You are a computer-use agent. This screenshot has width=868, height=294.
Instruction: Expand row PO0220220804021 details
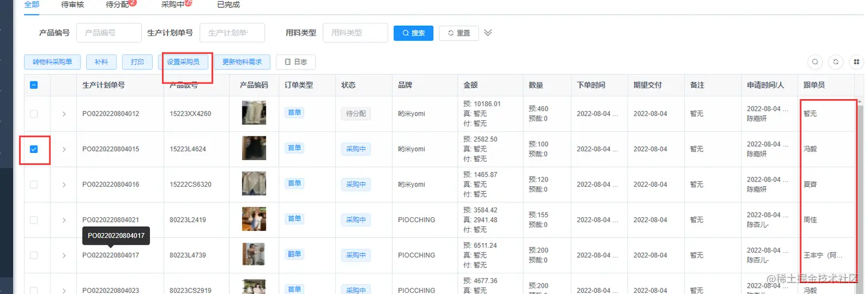64,220
